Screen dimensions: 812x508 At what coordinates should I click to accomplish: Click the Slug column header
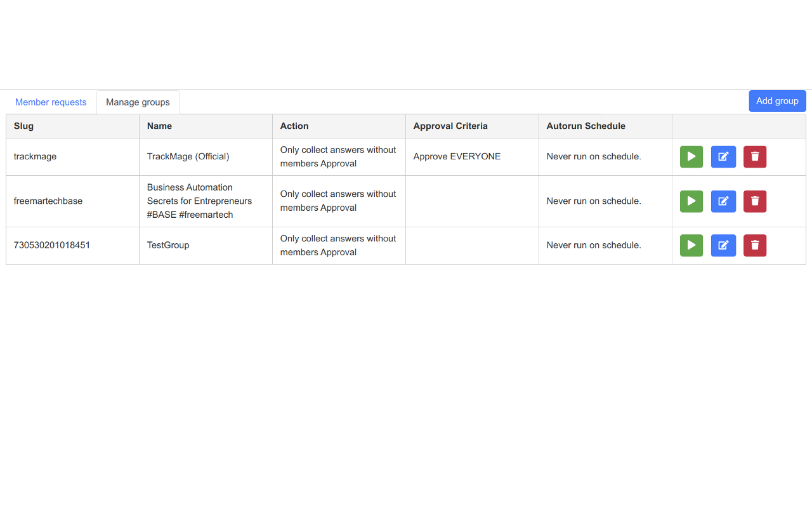coord(73,126)
